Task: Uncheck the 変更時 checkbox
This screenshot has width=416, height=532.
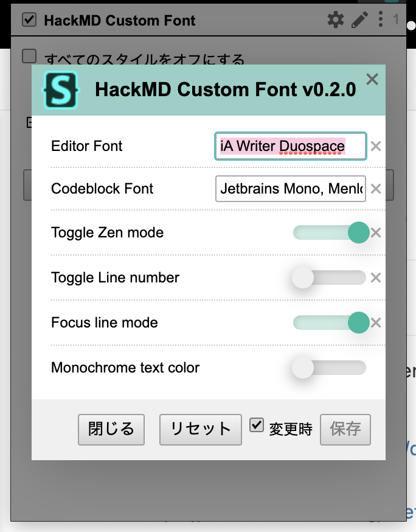Action: pyautogui.click(x=257, y=425)
